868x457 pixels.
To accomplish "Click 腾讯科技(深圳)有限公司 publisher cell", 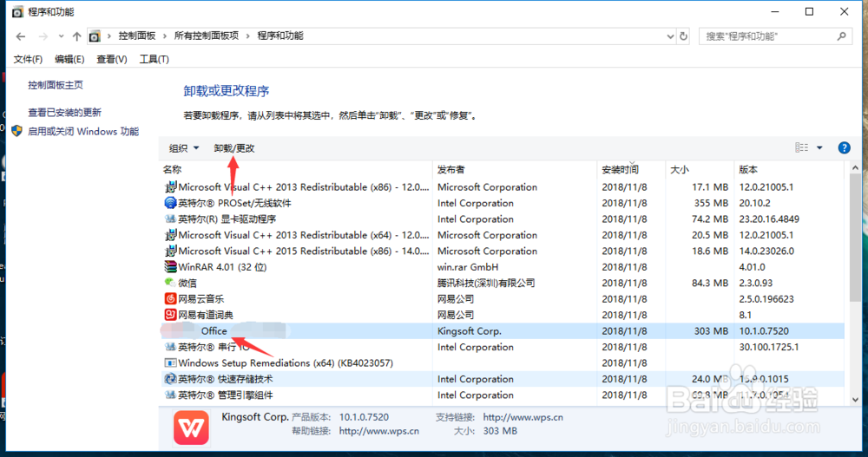I will pos(486,283).
